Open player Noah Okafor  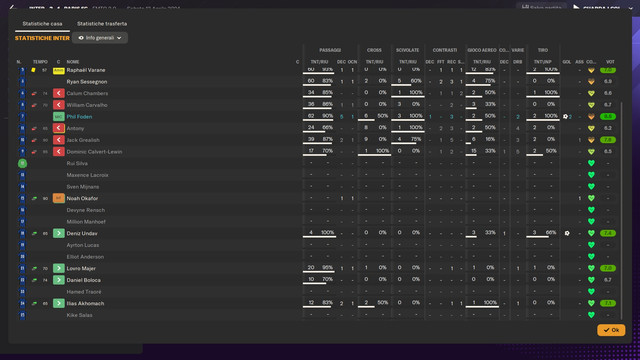click(82, 198)
